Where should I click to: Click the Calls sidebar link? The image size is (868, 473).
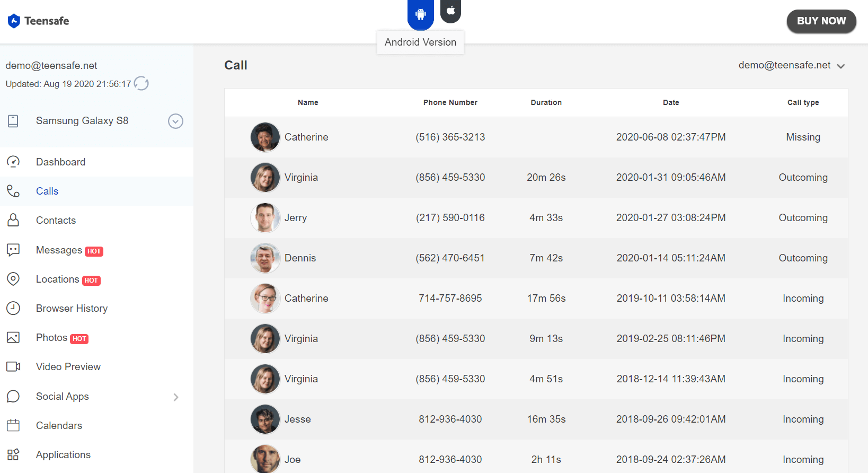[47, 191]
